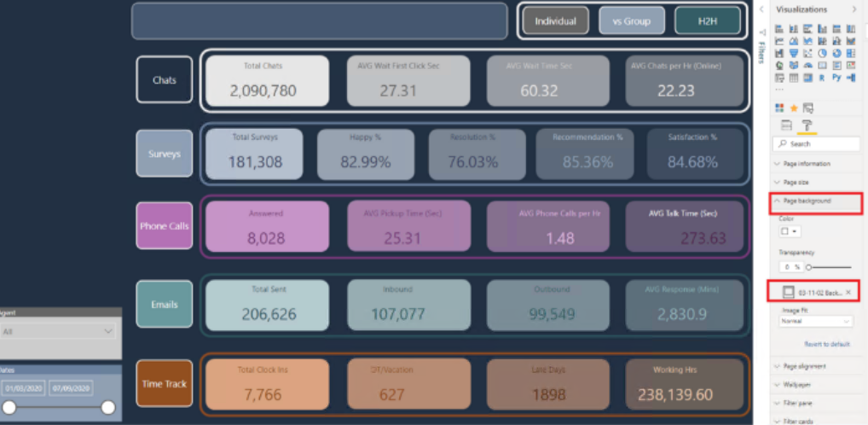The height and width of the screenshot is (425, 868).
Task: Click the Emails category button
Action: (165, 304)
